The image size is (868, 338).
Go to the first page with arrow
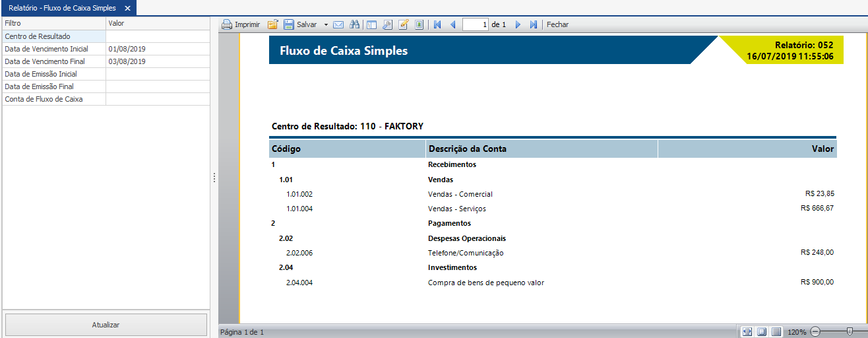tap(437, 24)
